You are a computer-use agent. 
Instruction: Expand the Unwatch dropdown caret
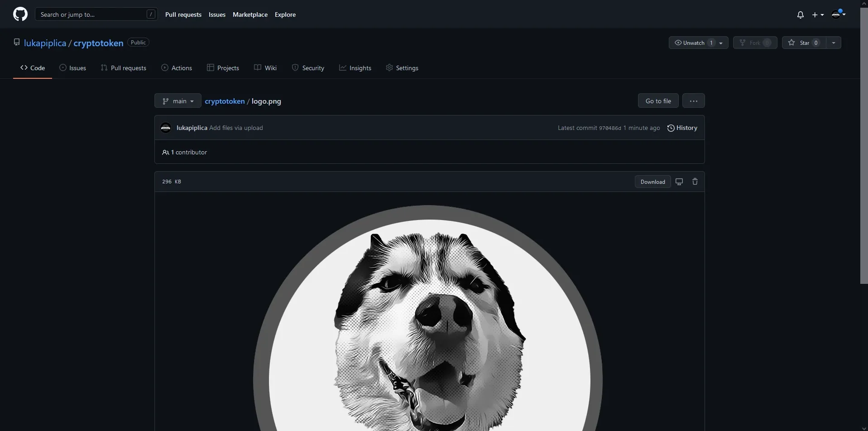coord(721,43)
